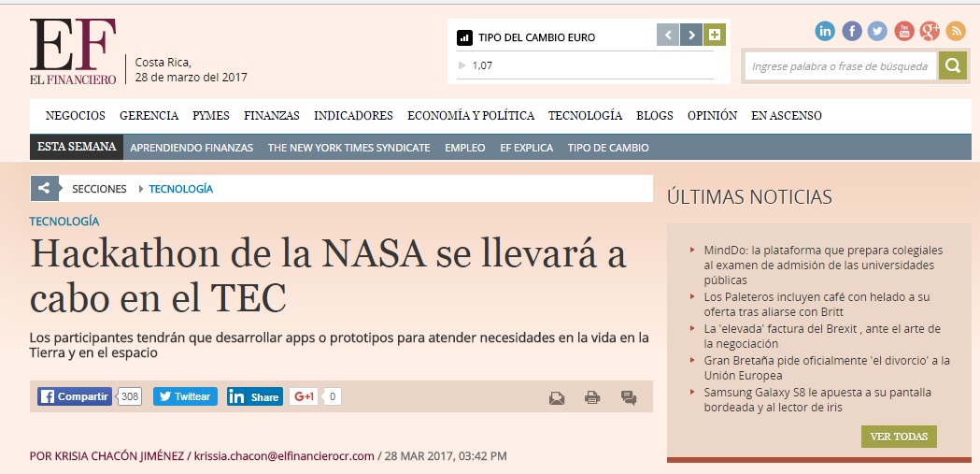
Task: Show previous exchange rate indicator
Action: 667,36
